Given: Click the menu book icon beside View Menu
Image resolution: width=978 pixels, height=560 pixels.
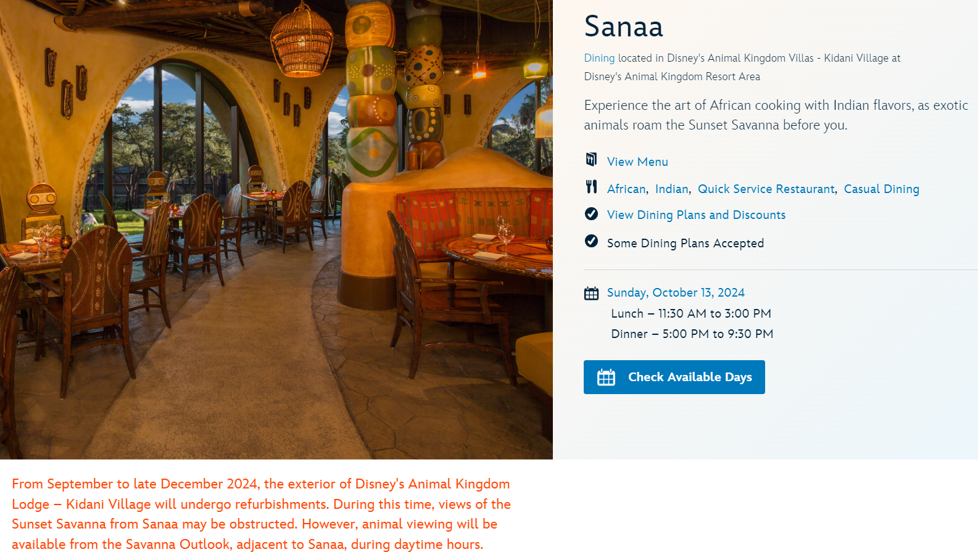Looking at the screenshot, I should click(591, 160).
